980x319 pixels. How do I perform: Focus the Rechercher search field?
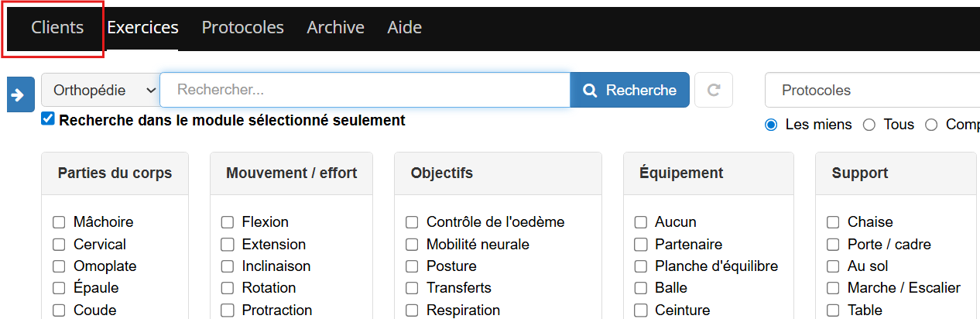(365, 90)
